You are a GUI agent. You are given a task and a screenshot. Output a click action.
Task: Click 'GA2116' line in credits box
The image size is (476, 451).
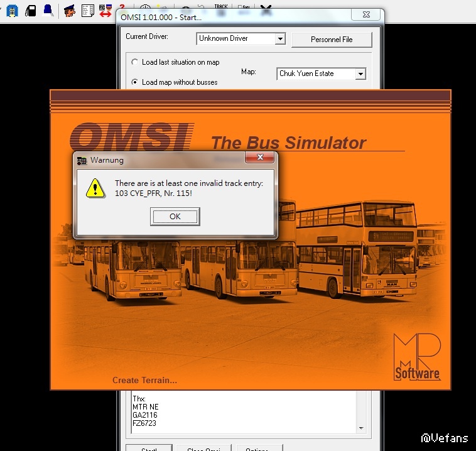coord(145,415)
